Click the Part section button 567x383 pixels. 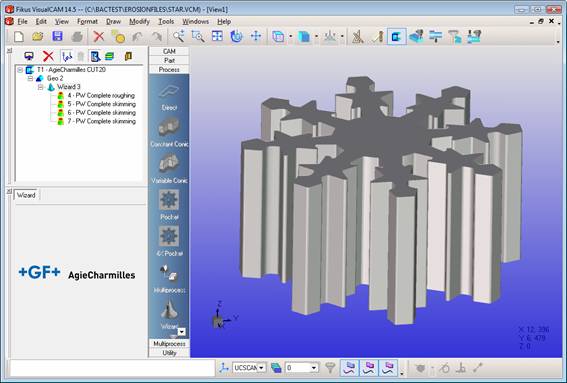(169, 60)
